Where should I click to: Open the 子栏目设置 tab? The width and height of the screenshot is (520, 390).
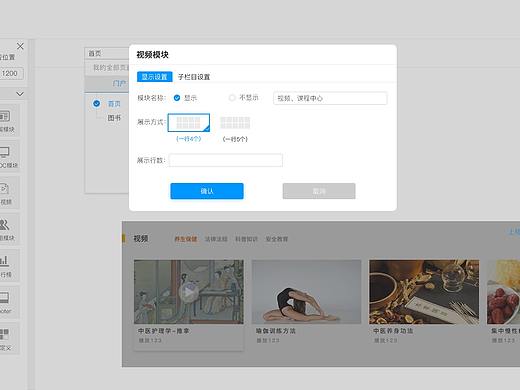click(x=194, y=77)
